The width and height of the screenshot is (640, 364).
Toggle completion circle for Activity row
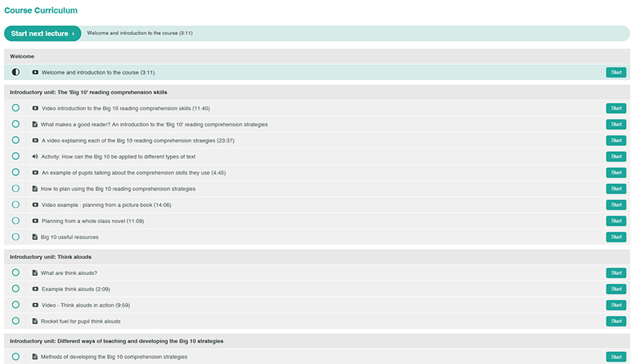click(x=15, y=156)
